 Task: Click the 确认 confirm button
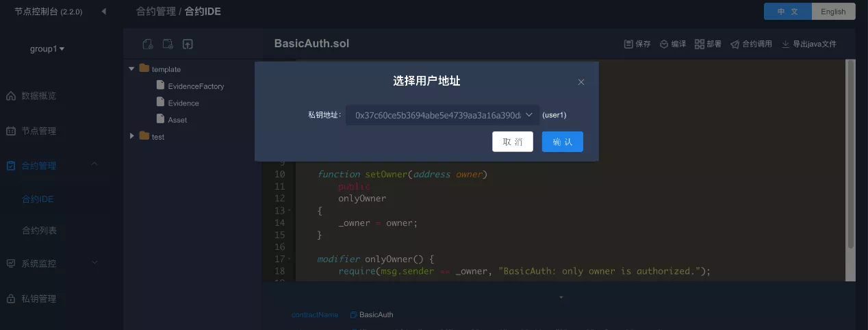click(563, 142)
